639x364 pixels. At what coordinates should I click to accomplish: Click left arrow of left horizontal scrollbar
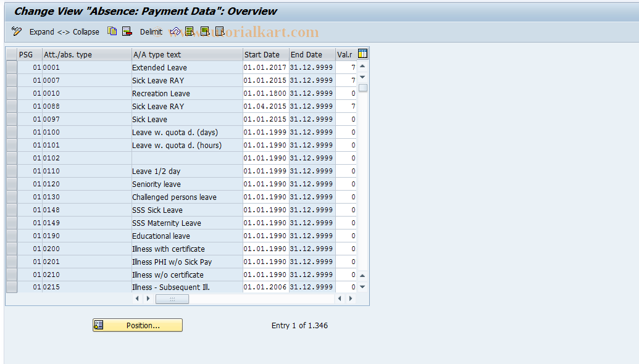point(137,299)
